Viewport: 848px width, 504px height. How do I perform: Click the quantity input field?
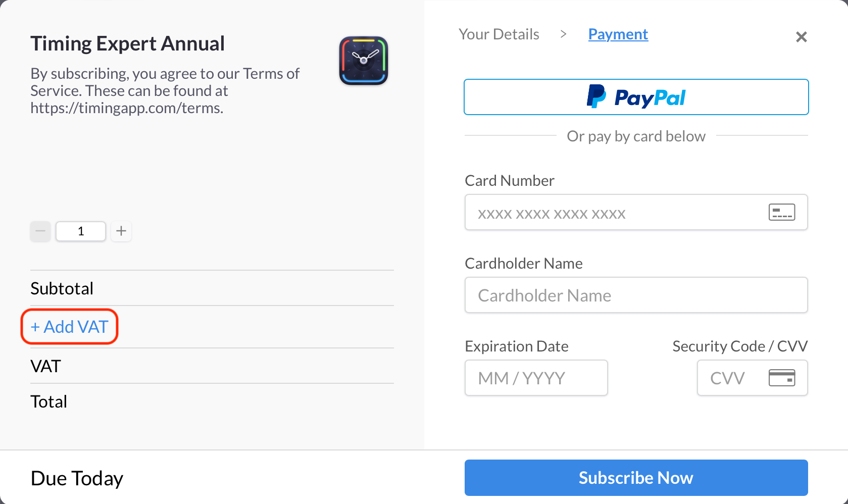point(81,231)
